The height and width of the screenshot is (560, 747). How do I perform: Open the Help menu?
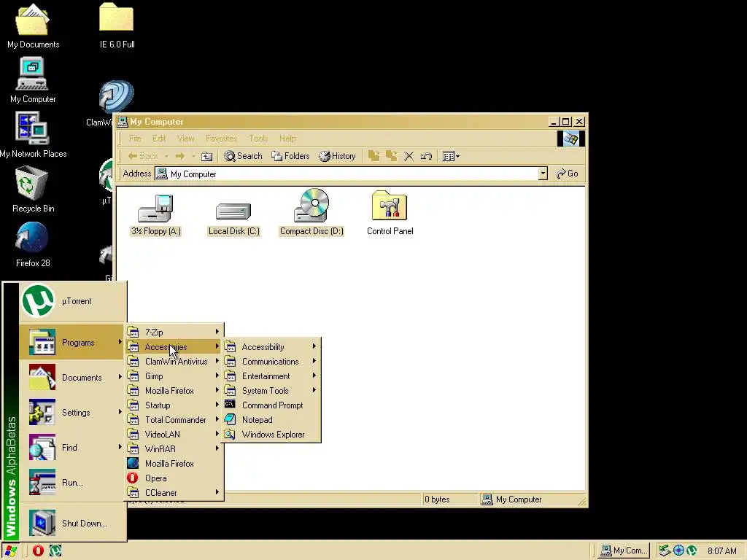point(287,139)
